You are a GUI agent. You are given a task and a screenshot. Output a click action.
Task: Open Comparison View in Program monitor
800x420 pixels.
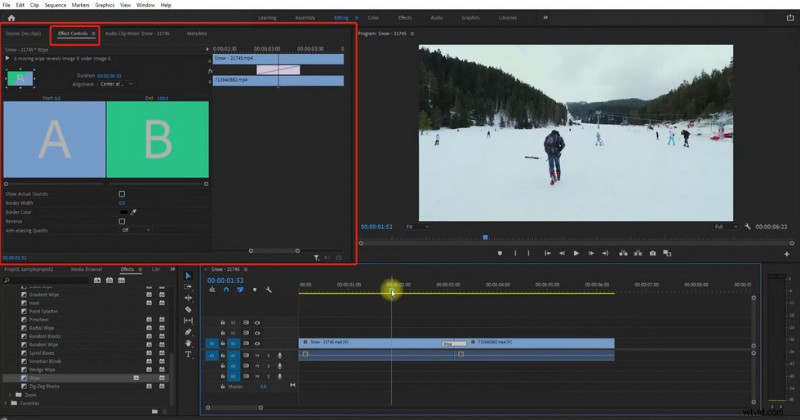point(667,253)
